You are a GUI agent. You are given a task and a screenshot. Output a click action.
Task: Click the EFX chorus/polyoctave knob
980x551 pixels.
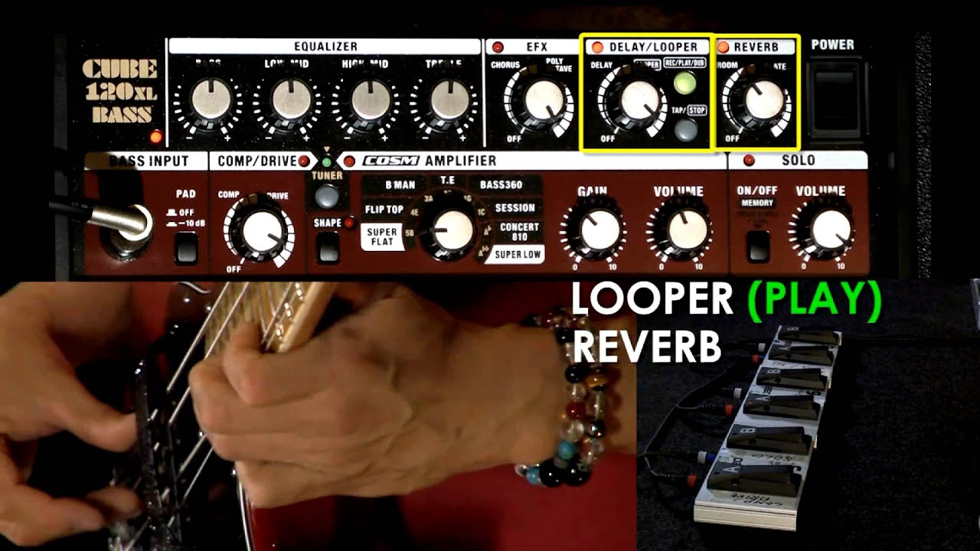coord(544,102)
